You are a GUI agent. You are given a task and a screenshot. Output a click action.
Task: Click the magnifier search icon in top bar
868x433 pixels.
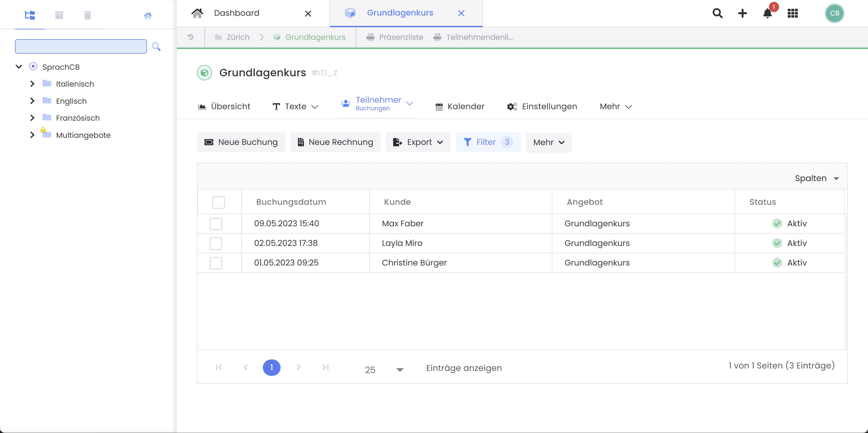pos(717,14)
